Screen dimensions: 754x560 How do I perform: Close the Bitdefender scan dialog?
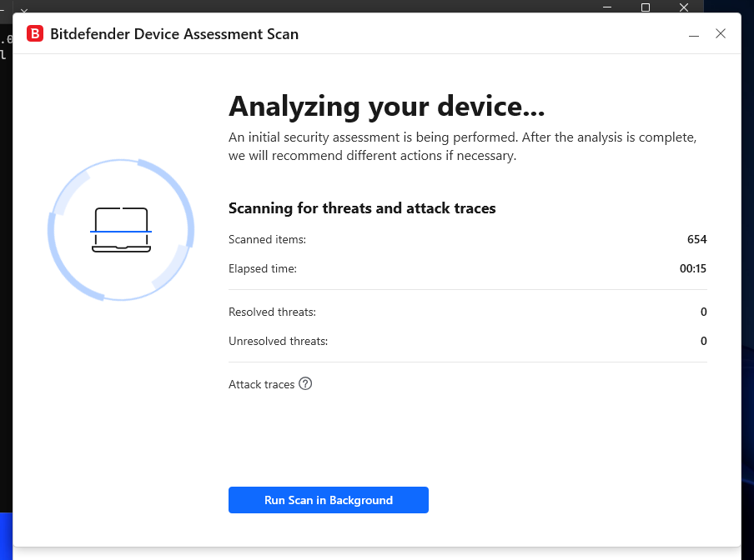tap(720, 34)
